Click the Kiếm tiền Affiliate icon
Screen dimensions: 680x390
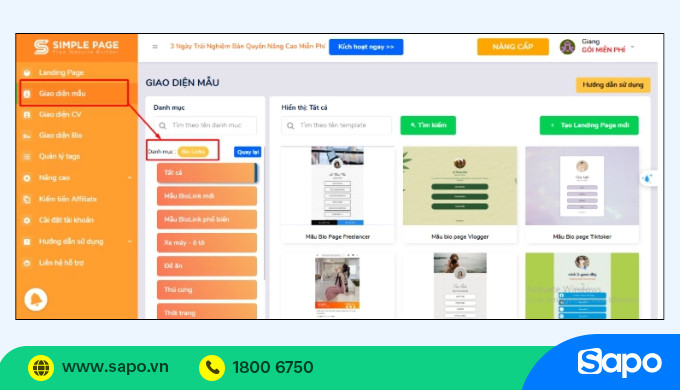pyautogui.click(x=27, y=200)
